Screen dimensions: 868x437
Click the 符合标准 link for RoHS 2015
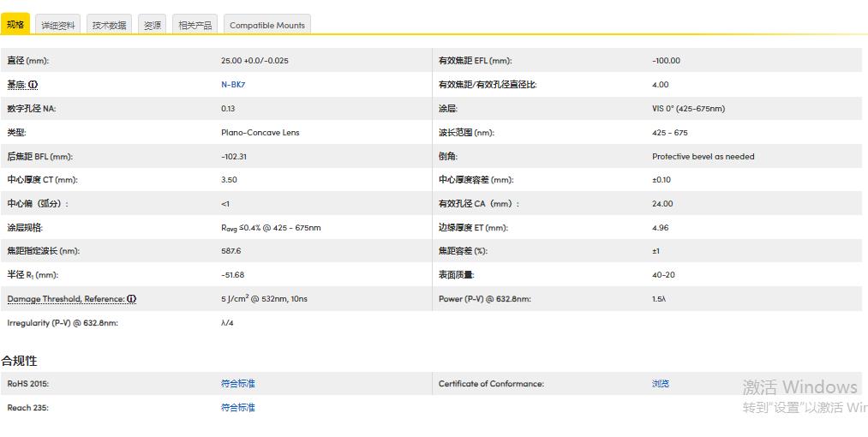[x=238, y=384]
